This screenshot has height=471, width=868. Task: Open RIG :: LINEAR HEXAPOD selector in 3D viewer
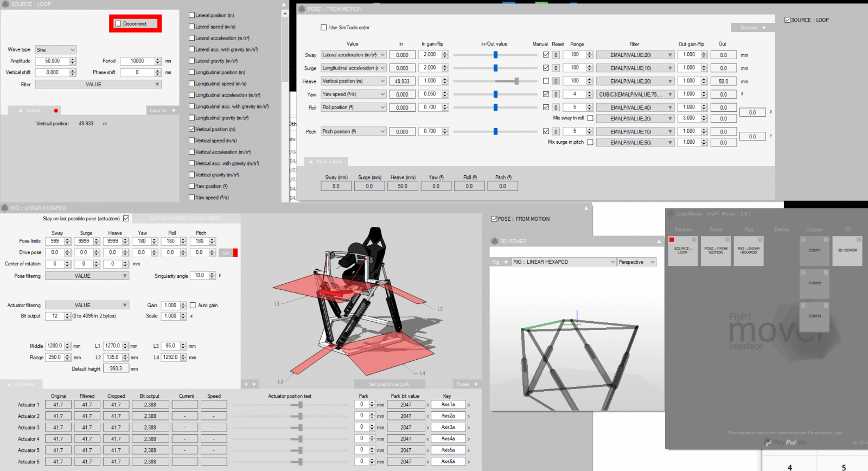pos(564,262)
